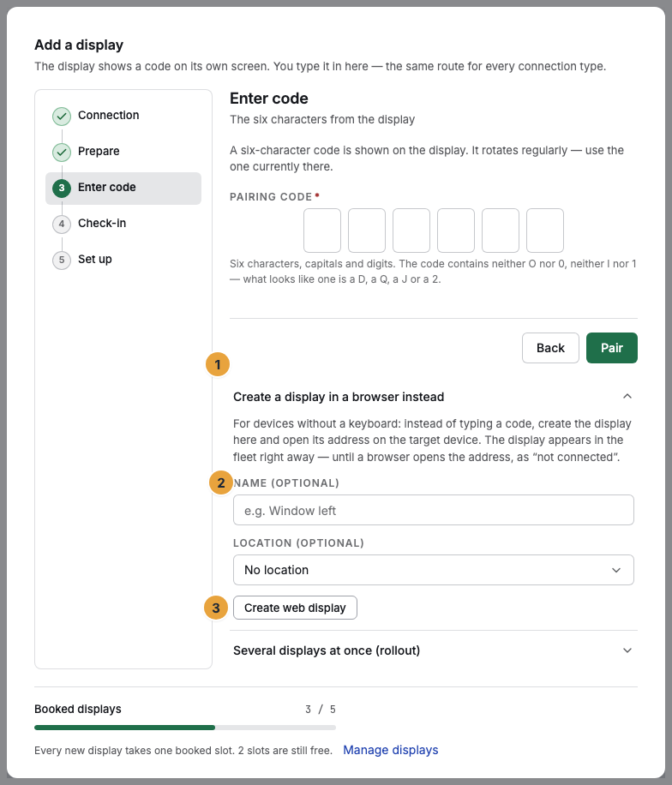Expand 'Several displays at once (rollout)' section
This screenshot has height=785, width=672.
point(434,650)
